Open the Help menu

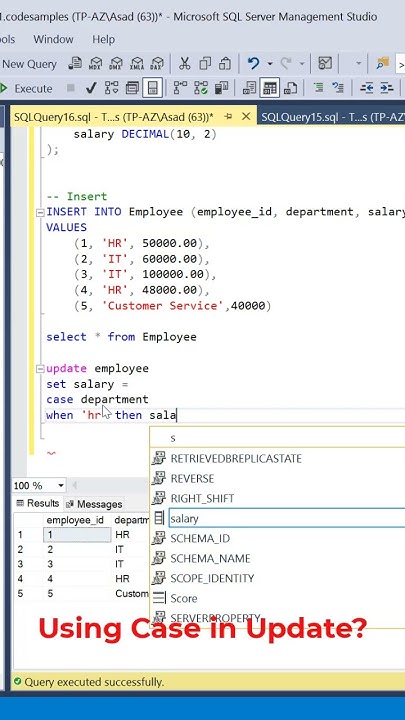pyautogui.click(x=103, y=39)
